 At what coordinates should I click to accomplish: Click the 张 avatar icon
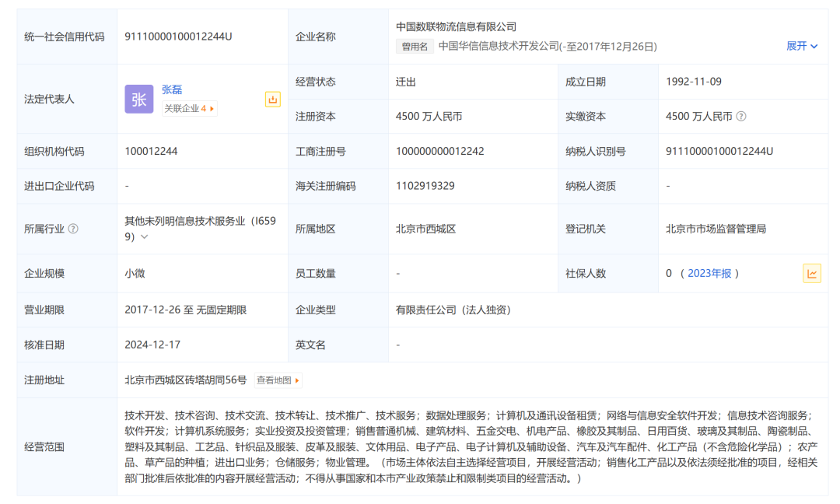tap(138, 99)
